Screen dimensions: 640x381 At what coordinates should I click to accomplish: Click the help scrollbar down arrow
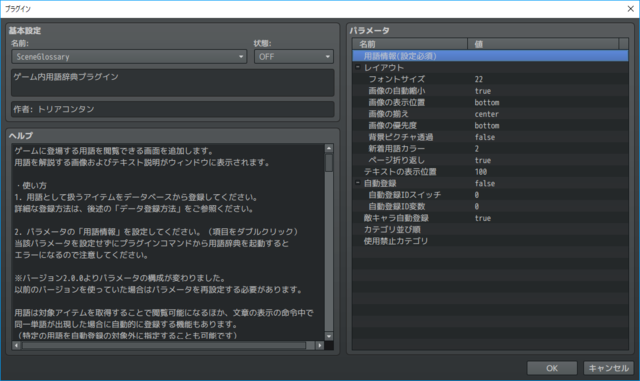(x=329, y=336)
